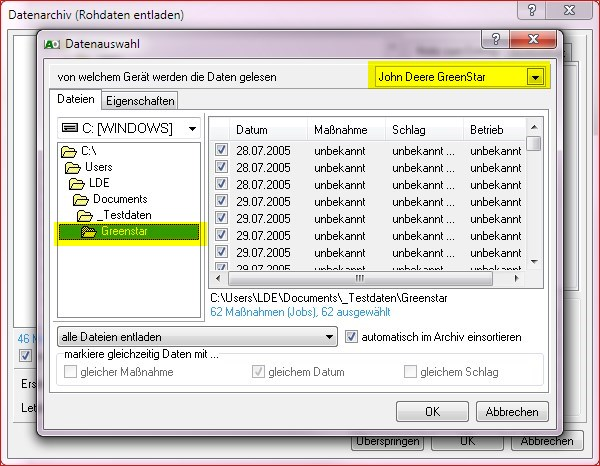
Task: Close the Datenauswahl dialog with red X
Action: pos(533,39)
